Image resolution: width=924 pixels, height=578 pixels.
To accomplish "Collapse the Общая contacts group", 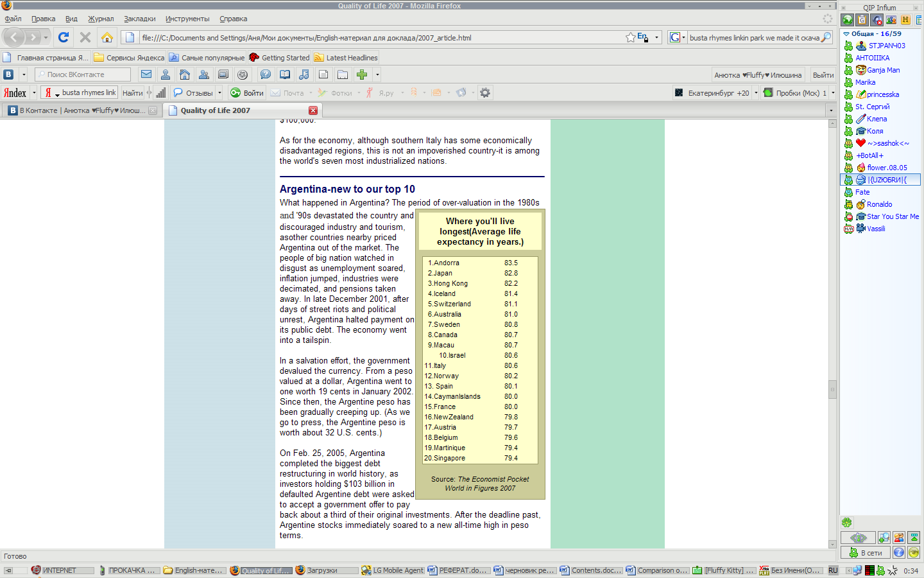I will point(846,33).
